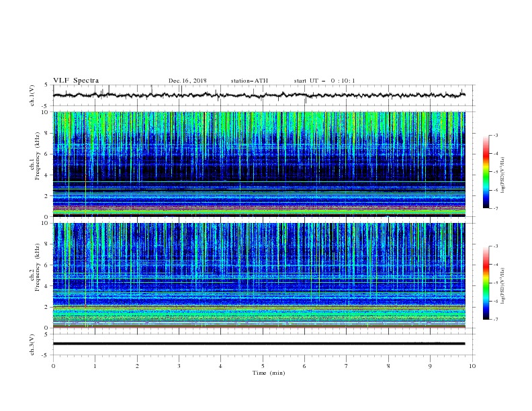
Task: Click the "-5" tick on the upper color bar
Action: [x=496, y=172]
